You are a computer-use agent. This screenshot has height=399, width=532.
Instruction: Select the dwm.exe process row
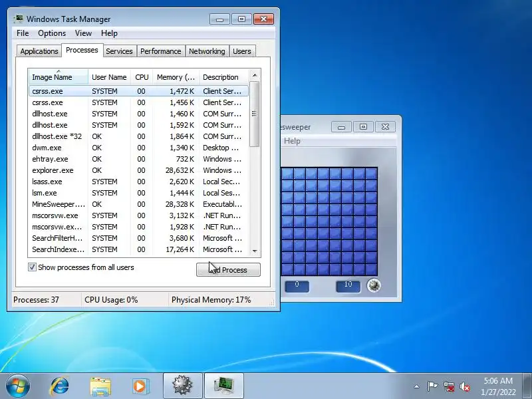pyautogui.click(x=138, y=148)
